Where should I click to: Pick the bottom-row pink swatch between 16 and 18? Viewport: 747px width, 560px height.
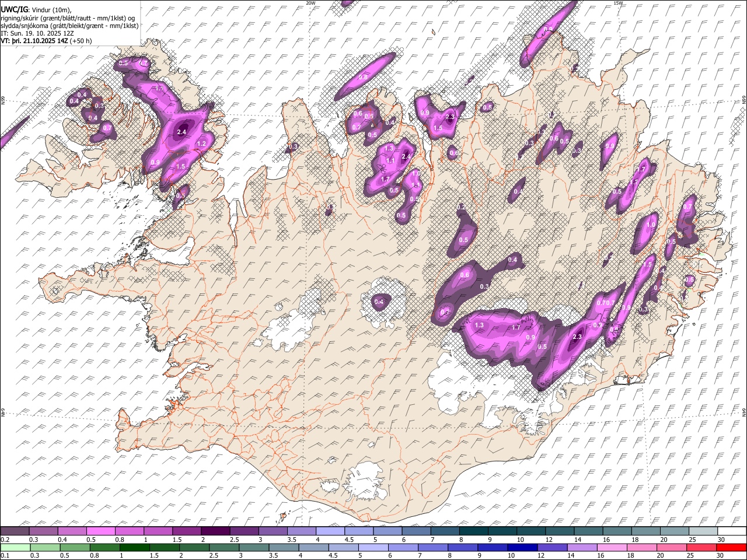coord(613,548)
